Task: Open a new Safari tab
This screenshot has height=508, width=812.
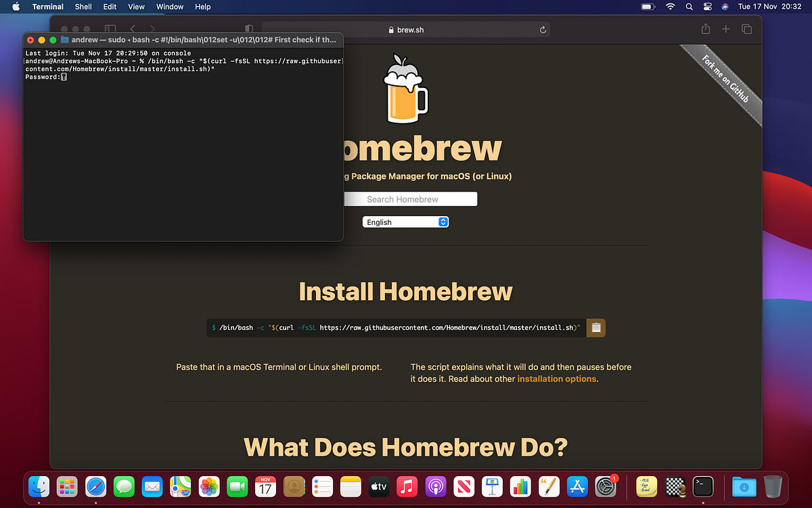Action: [725, 29]
